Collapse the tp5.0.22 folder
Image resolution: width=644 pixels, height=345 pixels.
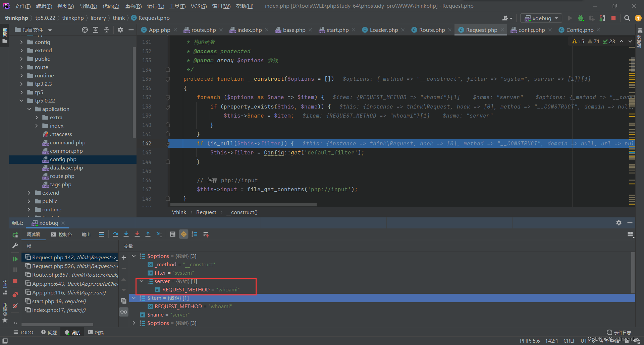[x=21, y=101]
